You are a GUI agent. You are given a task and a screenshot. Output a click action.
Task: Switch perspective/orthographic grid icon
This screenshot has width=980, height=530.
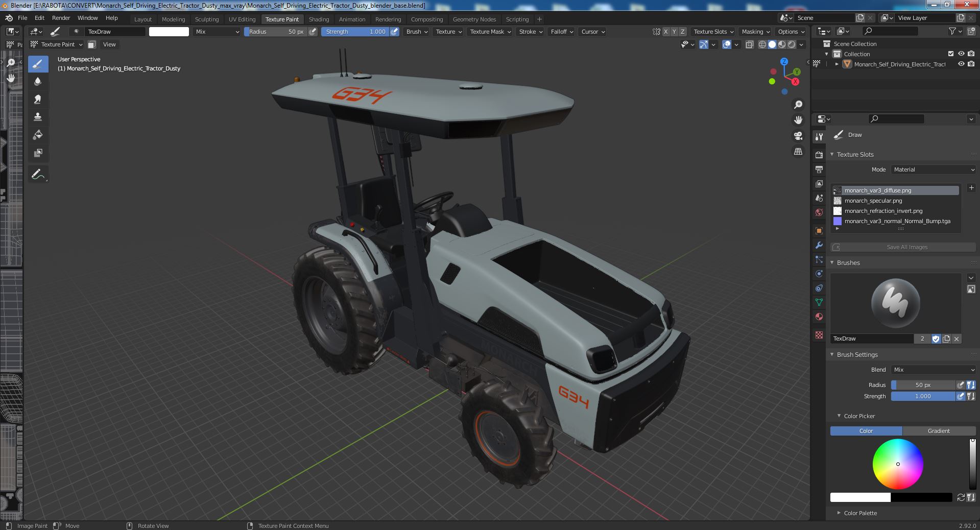(798, 152)
